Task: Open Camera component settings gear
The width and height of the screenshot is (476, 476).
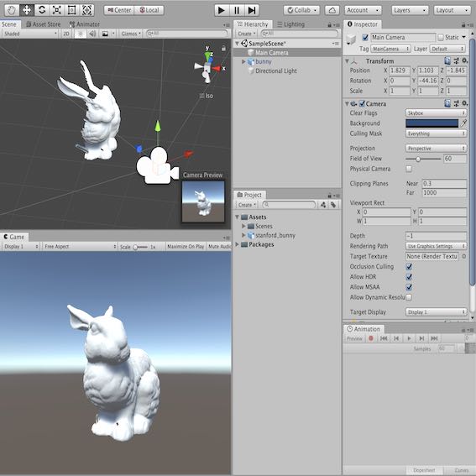Action: coord(464,103)
